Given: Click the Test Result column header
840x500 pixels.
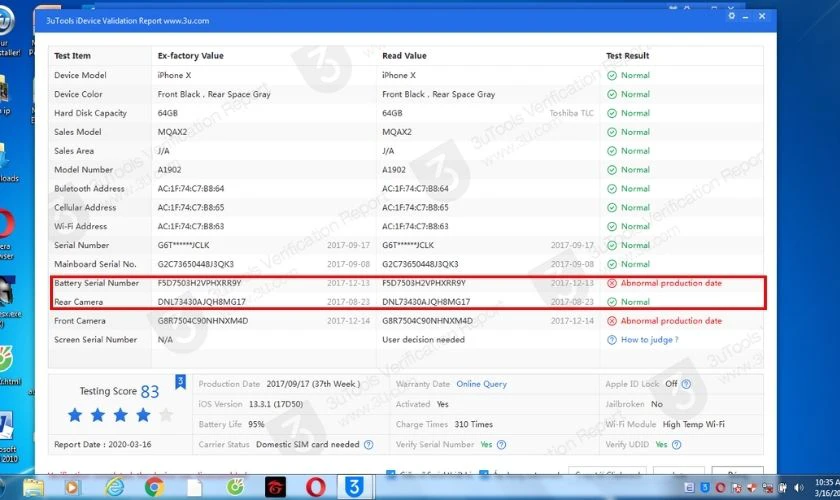Looking at the screenshot, I should [x=627, y=56].
